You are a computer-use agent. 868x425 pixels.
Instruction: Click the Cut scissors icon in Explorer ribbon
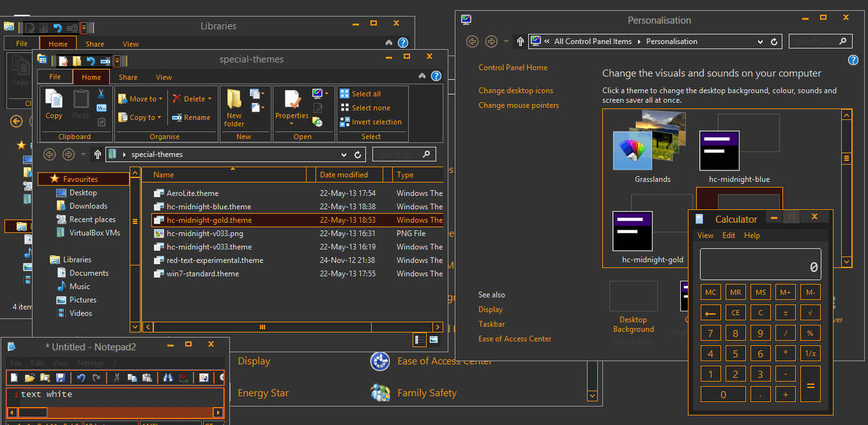[101, 94]
